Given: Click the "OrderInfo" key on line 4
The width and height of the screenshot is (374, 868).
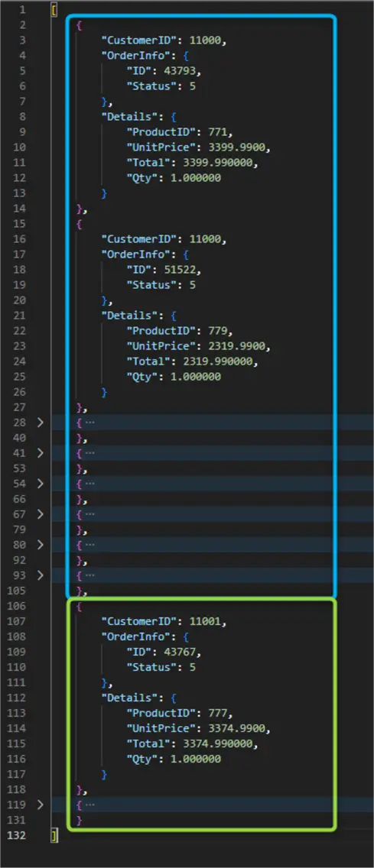Looking at the screenshot, I should (x=138, y=56).
